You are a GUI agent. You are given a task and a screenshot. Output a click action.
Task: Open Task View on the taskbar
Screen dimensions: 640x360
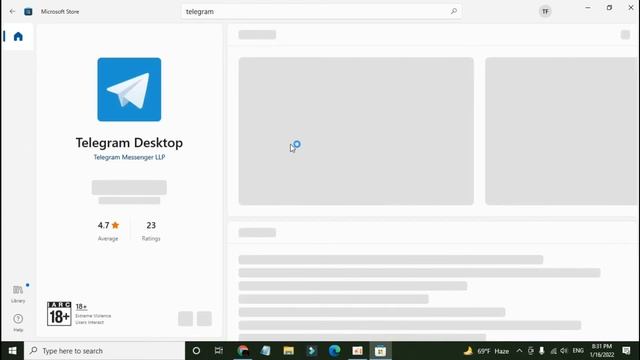click(x=219, y=351)
